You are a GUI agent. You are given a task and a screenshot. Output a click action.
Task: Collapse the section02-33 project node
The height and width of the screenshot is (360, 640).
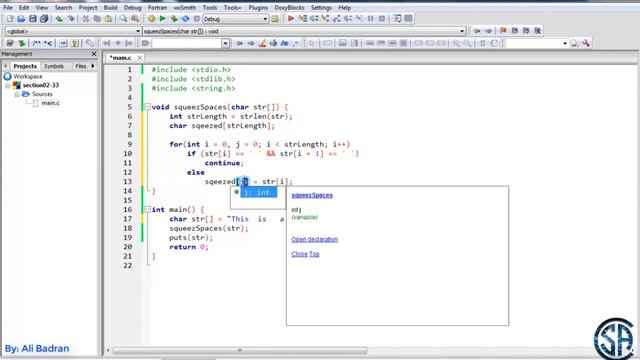(x=8, y=85)
